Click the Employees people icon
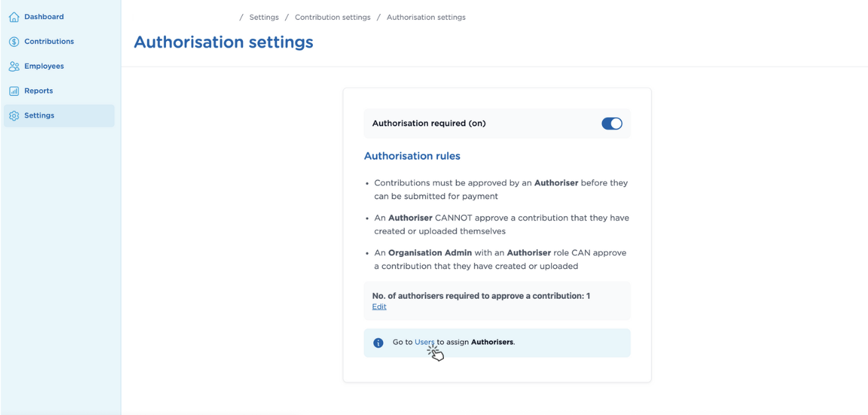 pyautogui.click(x=13, y=65)
